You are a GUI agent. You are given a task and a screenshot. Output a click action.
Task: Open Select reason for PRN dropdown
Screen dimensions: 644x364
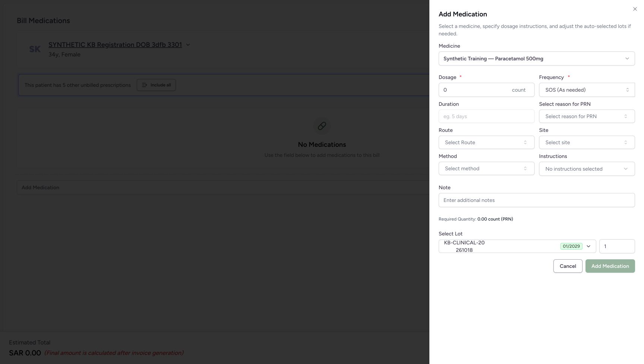click(x=587, y=116)
